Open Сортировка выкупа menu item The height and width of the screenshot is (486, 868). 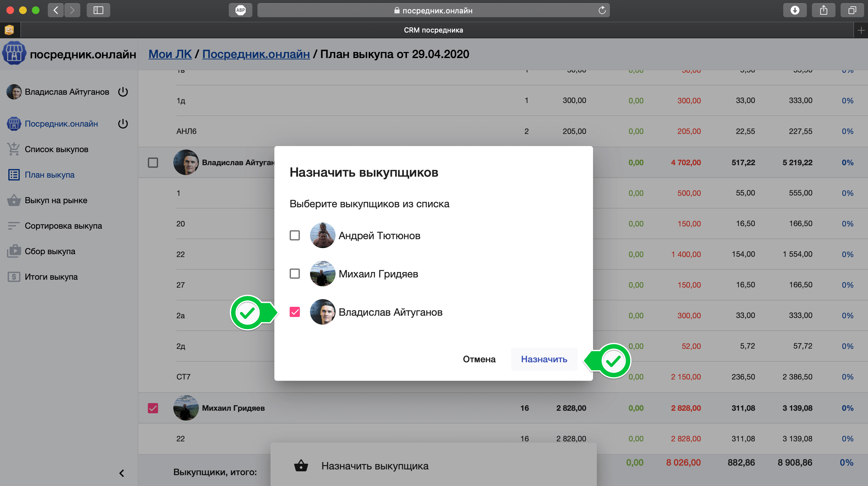(63, 226)
